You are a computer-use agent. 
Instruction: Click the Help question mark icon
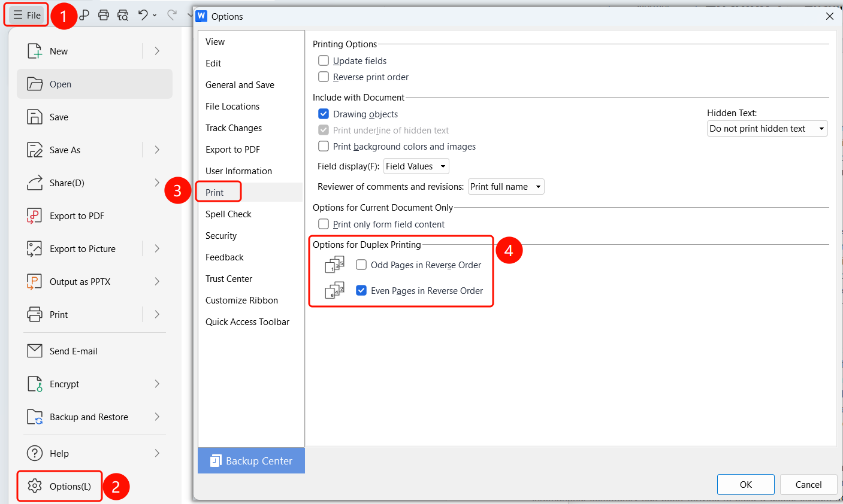35,454
